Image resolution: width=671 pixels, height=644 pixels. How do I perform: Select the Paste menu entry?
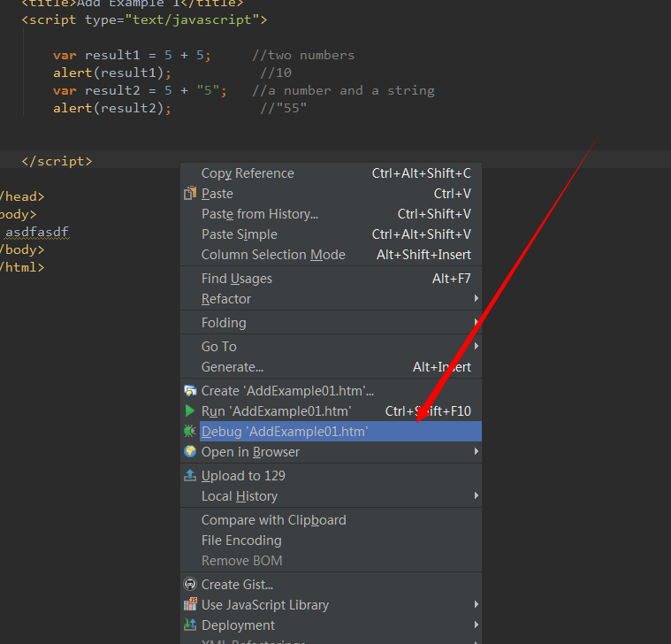coord(332,194)
